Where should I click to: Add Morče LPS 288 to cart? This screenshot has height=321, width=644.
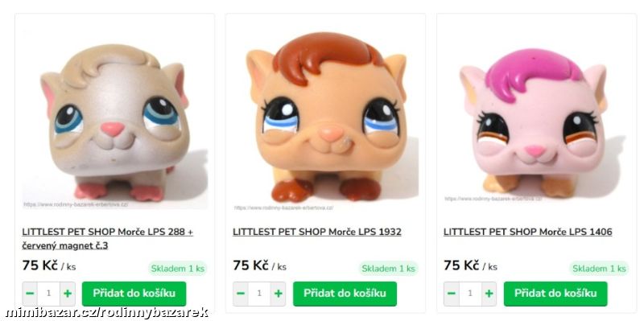(134, 294)
